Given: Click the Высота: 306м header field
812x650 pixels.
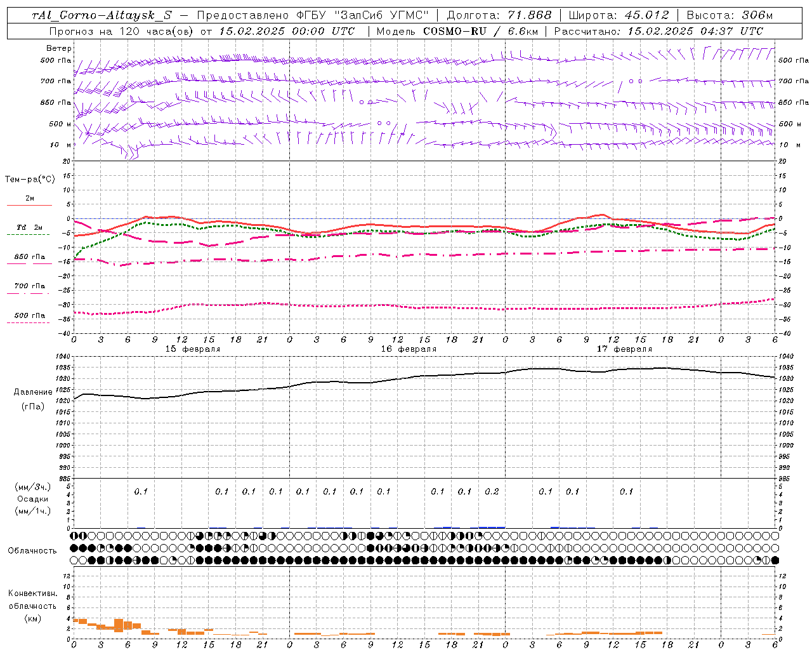Looking at the screenshot, I should (730, 15).
